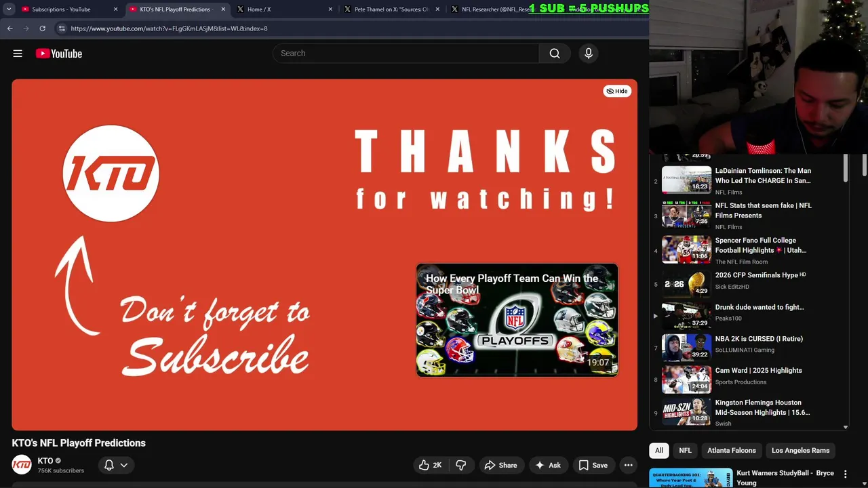The height and width of the screenshot is (488, 868).
Task: Click the search magnifier button
Action: (555, 54)
